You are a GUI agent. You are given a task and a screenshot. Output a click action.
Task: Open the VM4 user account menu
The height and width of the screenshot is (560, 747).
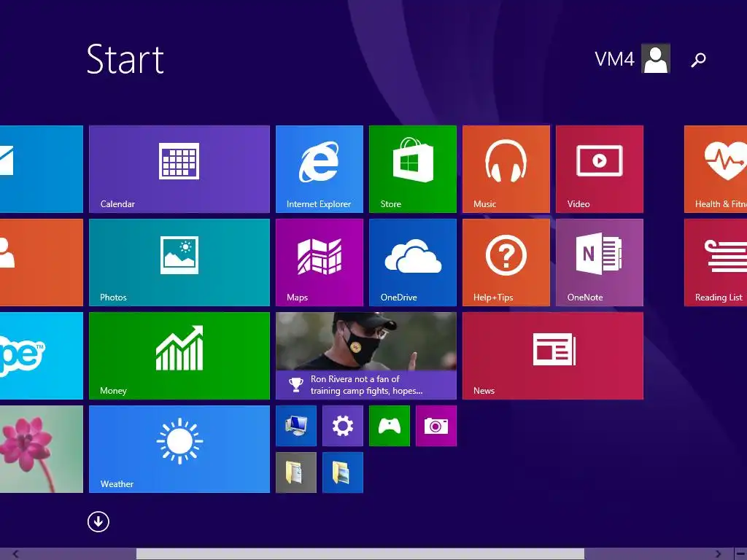632,58
